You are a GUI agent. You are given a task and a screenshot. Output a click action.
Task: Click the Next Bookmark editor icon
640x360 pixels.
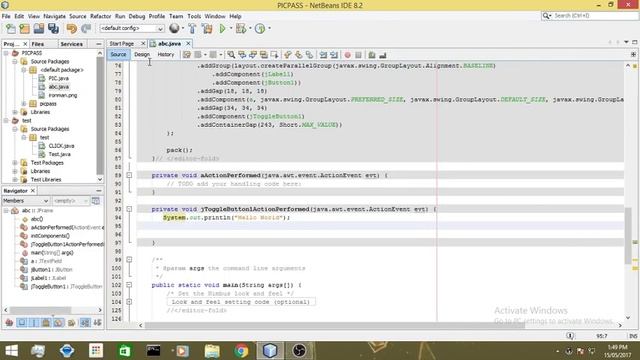tap(299, 55)
